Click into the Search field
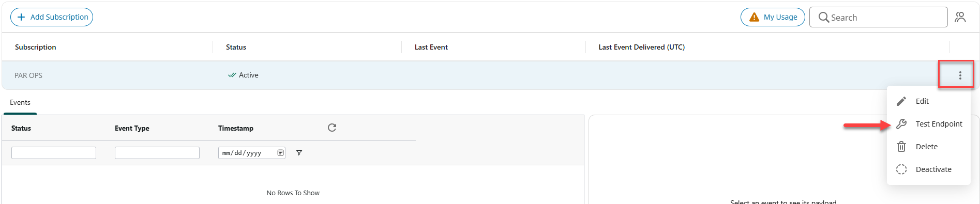The width and height of the screenshot is (980, 204). pos(878,17)
